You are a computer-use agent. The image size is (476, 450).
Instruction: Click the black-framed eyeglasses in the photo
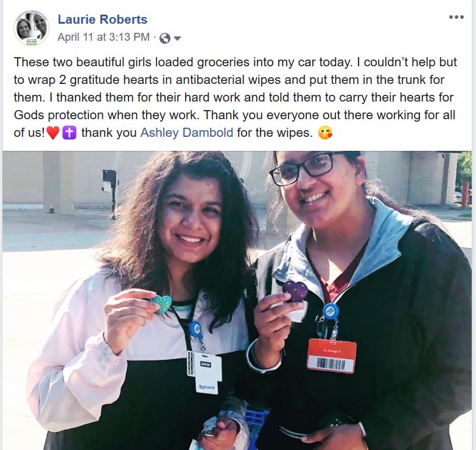304,168
